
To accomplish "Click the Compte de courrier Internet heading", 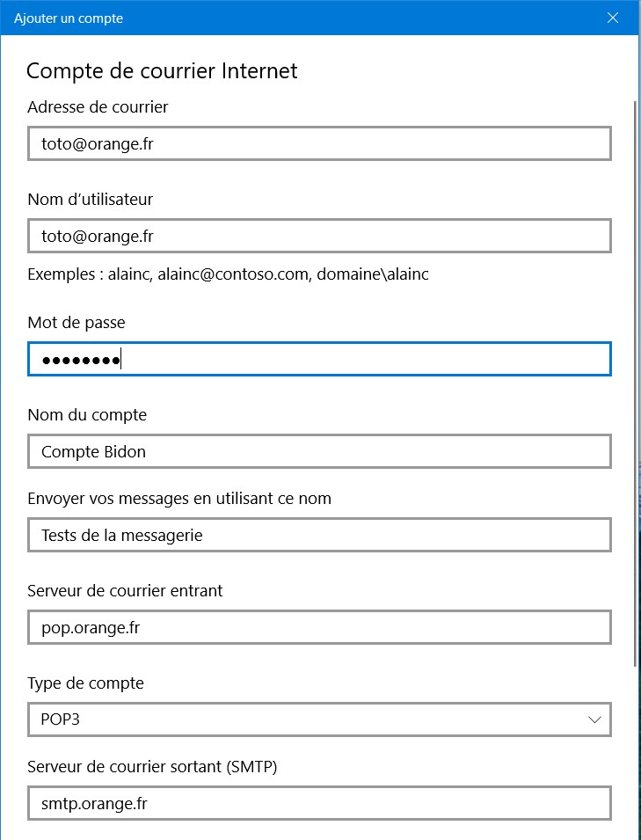I will [x=163, y=71].
